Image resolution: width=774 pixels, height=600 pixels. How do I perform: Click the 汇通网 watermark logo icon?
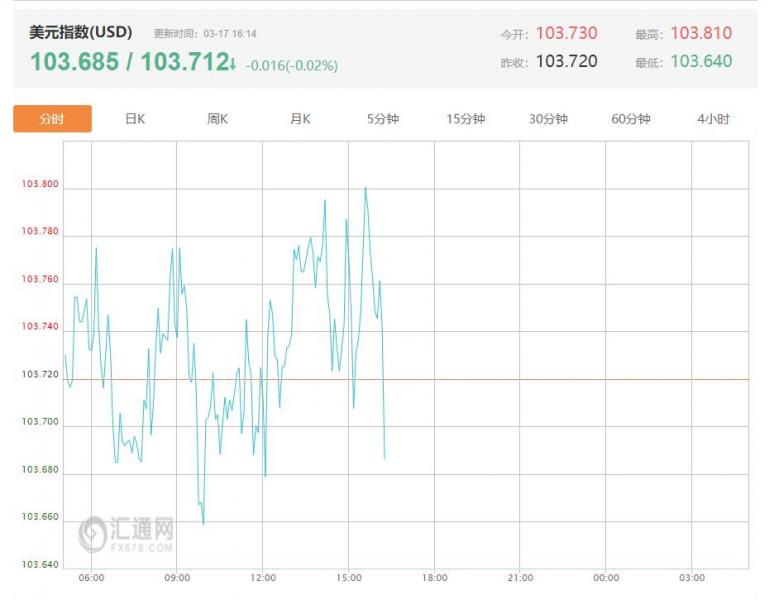pyautogui.click(x=93, y=533)
